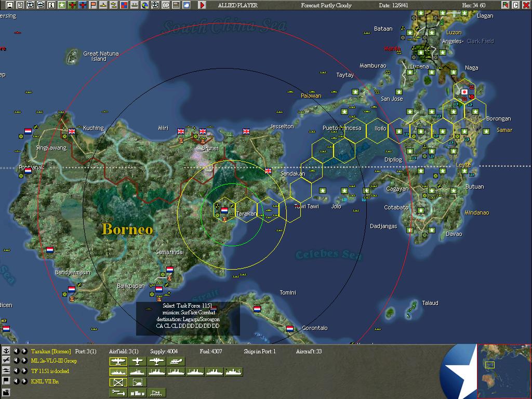This screenshot has height=399, width=532.
Task: Click red plane on blue toolbar icon
Action: coord(83,5)
